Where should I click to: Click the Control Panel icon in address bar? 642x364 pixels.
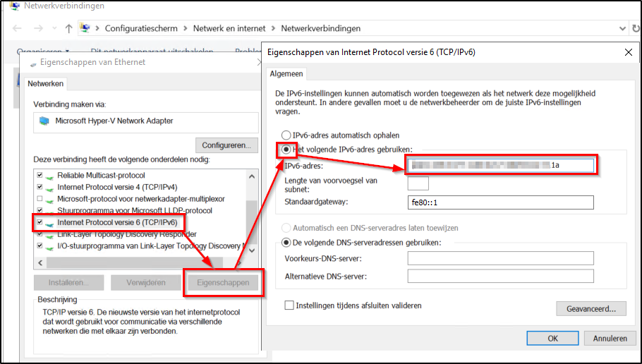click(85, 28)
